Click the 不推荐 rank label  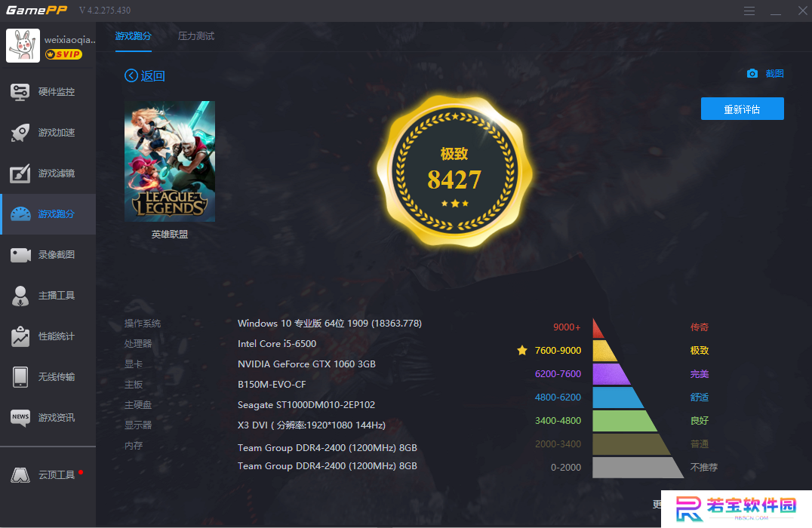click(704, 468)
